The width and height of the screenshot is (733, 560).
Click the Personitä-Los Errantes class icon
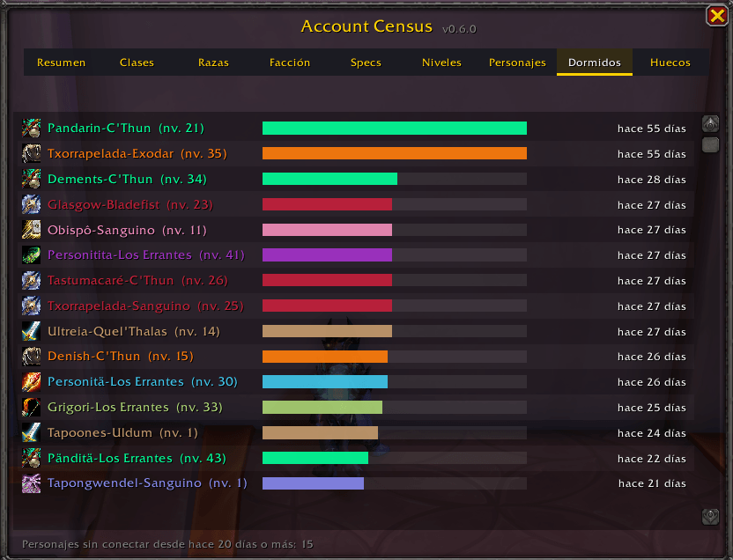(x=32, y=382)
